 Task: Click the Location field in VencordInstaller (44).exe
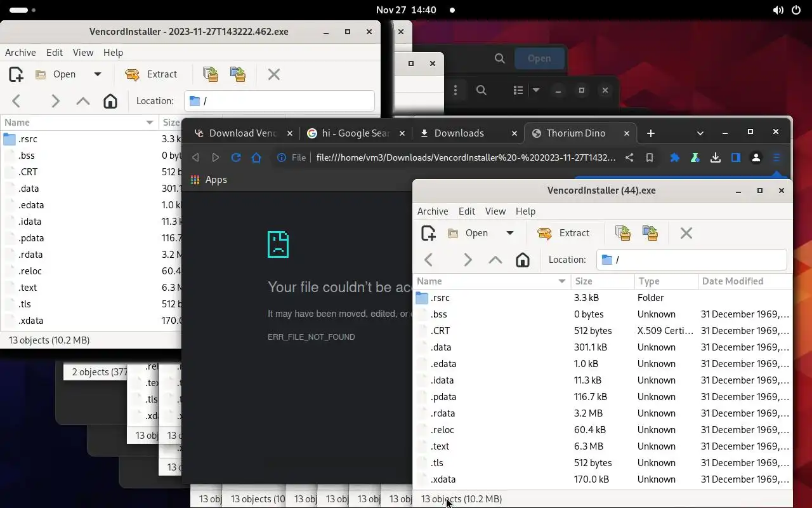tap(691, 260)
